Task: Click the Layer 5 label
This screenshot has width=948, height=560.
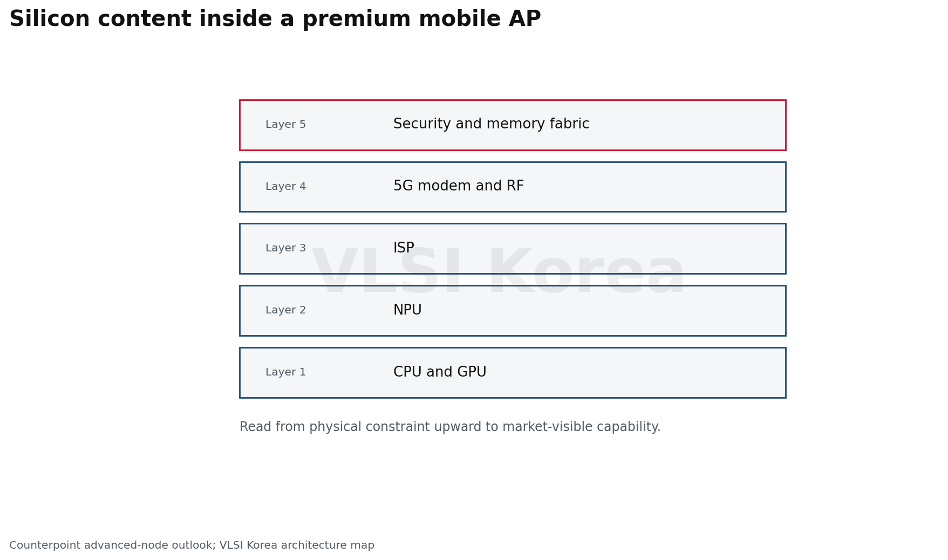Action: pos(285,125)
